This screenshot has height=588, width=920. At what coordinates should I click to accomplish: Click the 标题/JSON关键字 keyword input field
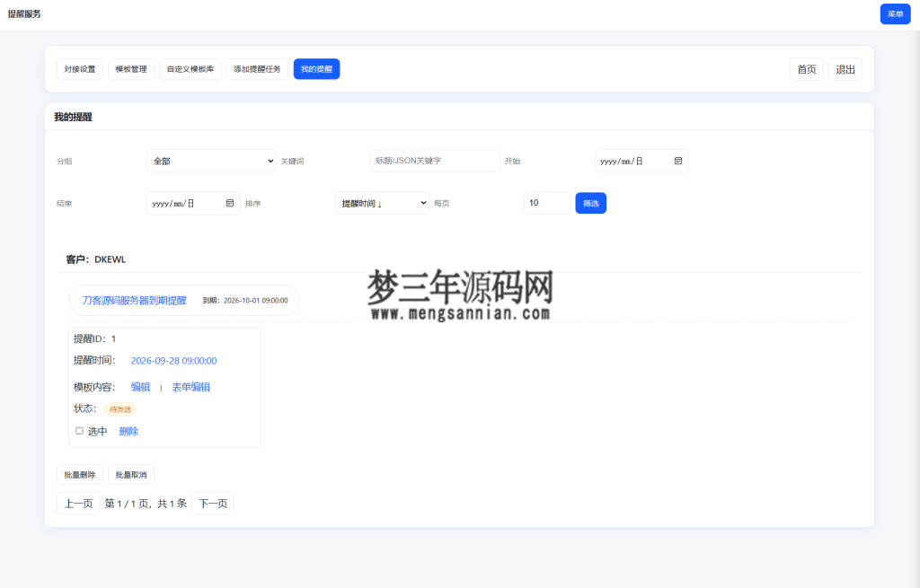coord(434,161)
